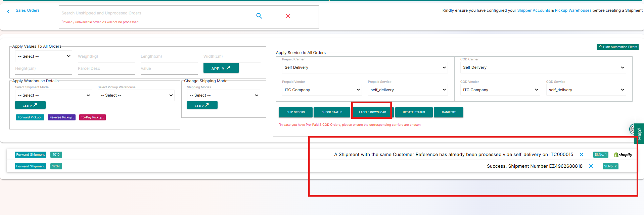Click the LABELS DOWNLOAD button
Screen dimensions: 644x215
point(372,112)
